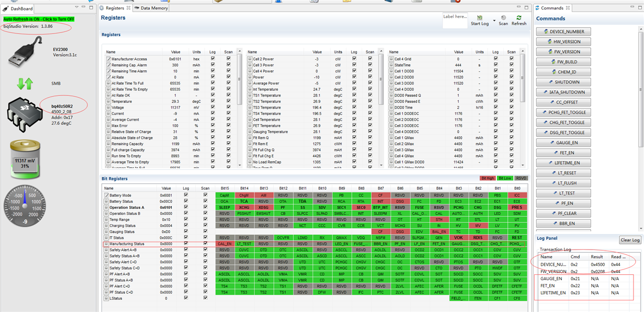
Task: Send the HW_VERSION command
Action: coord(563,41)
